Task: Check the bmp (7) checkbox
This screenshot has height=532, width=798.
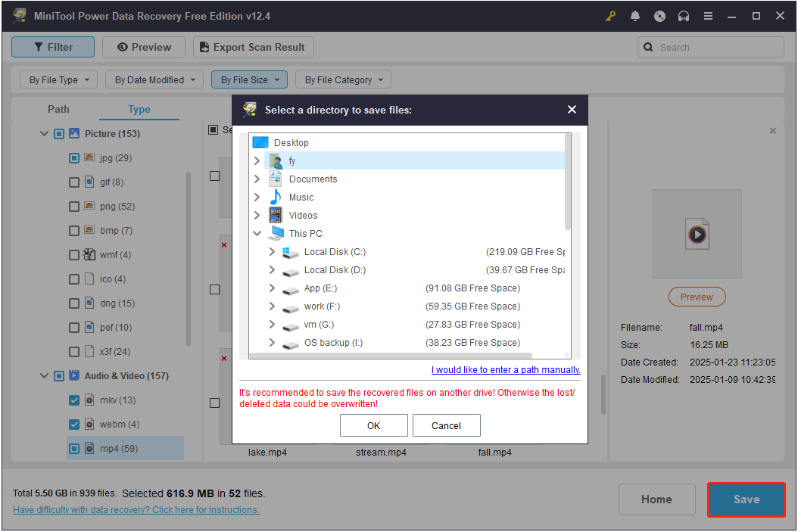Action: (73, 231)
